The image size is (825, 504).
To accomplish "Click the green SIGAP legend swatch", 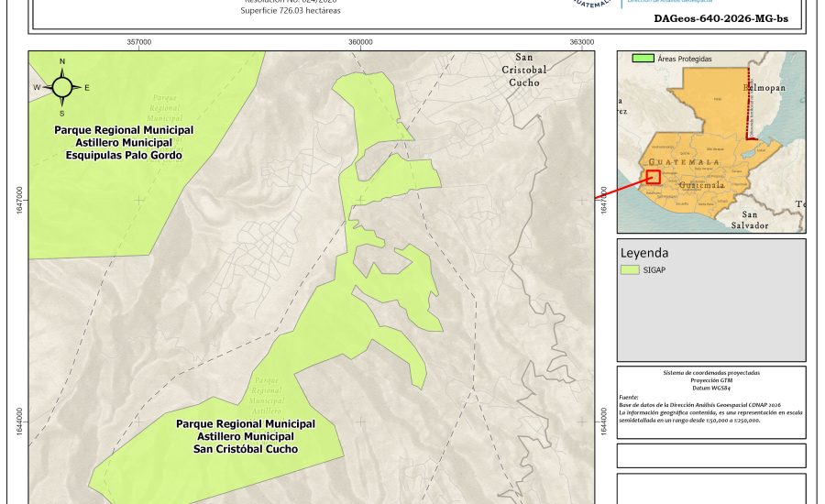I will pyautogui.click(x=630, y=270).
